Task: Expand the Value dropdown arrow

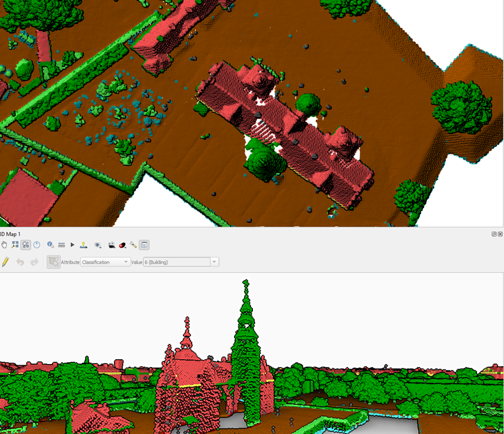Action: point(215,262)
